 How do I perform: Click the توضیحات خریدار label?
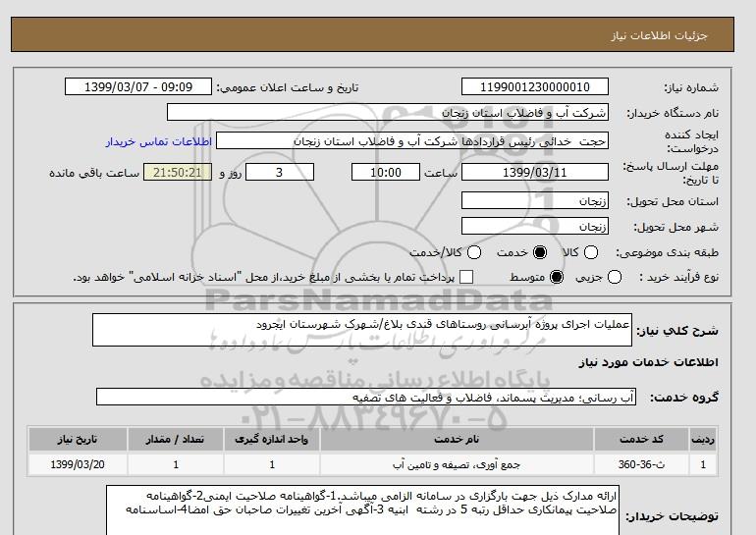click(672, 516)
